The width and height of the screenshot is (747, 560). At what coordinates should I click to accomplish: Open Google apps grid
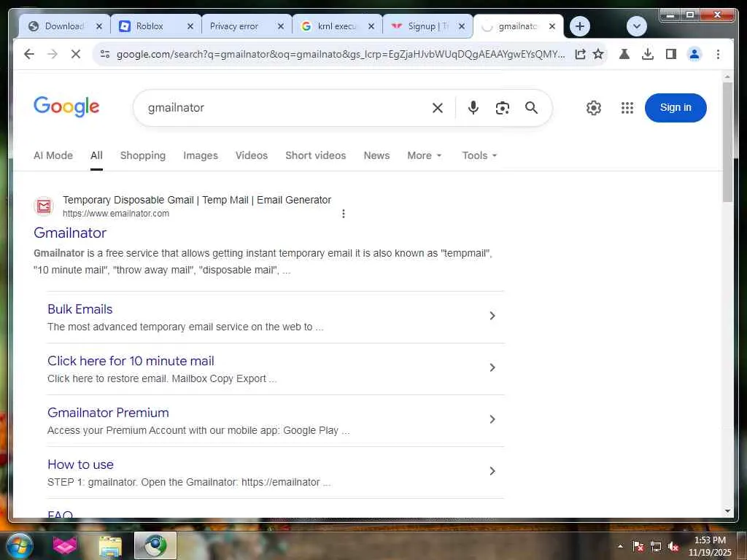pos(627,108)
